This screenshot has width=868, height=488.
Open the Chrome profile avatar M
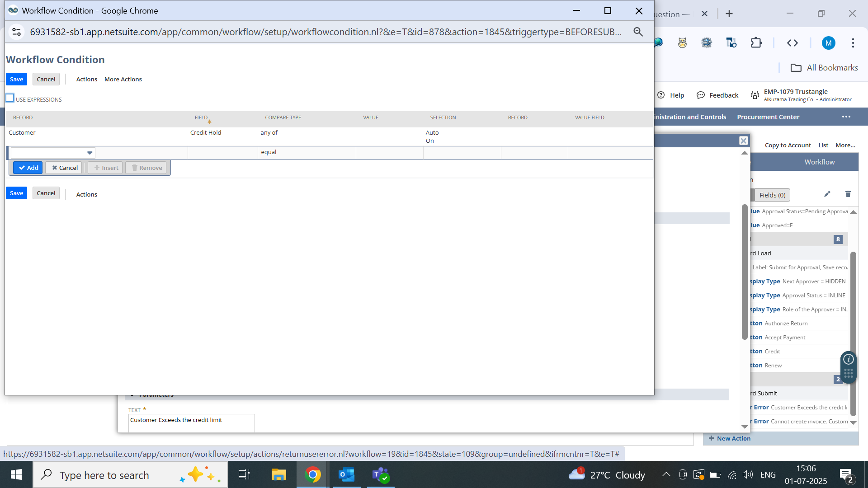click(829, 43)
